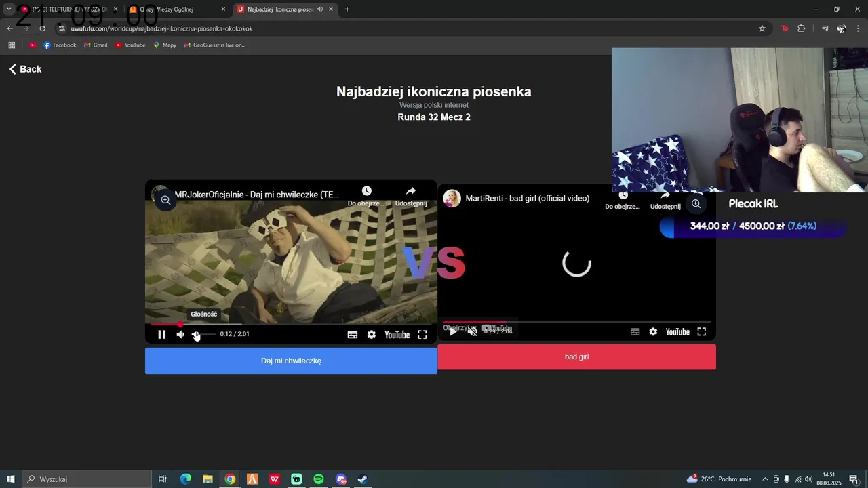Viewport: 868px width, 488px height.
Task: Vote for the red bad girl button
Action: click(576, 357)
